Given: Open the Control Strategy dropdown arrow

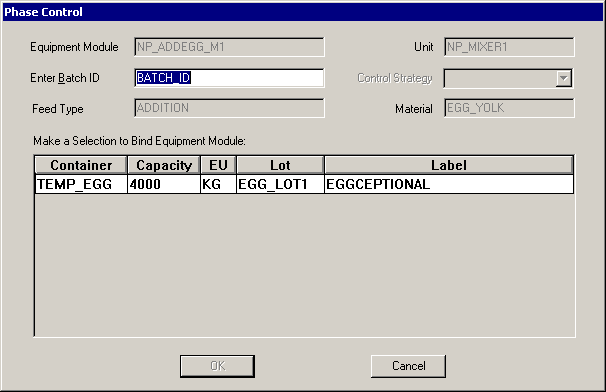Looking at the screenshot, I should [x=564, y=78].
